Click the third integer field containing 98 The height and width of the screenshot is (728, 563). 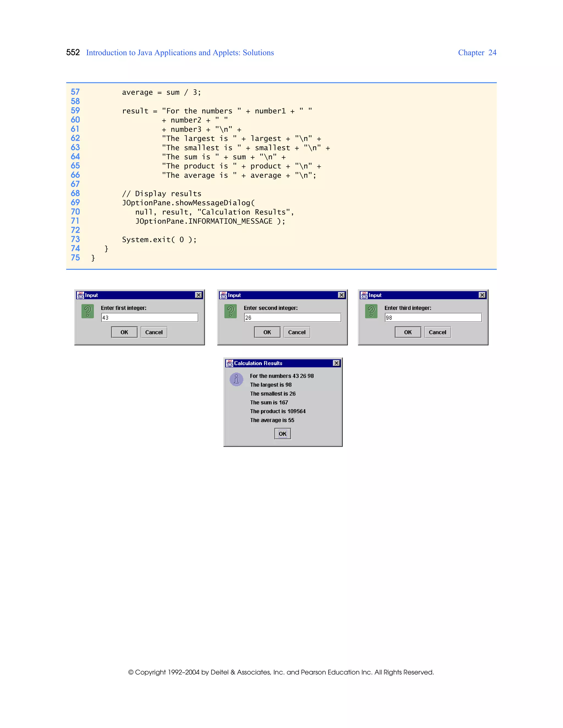coord(433,318)
